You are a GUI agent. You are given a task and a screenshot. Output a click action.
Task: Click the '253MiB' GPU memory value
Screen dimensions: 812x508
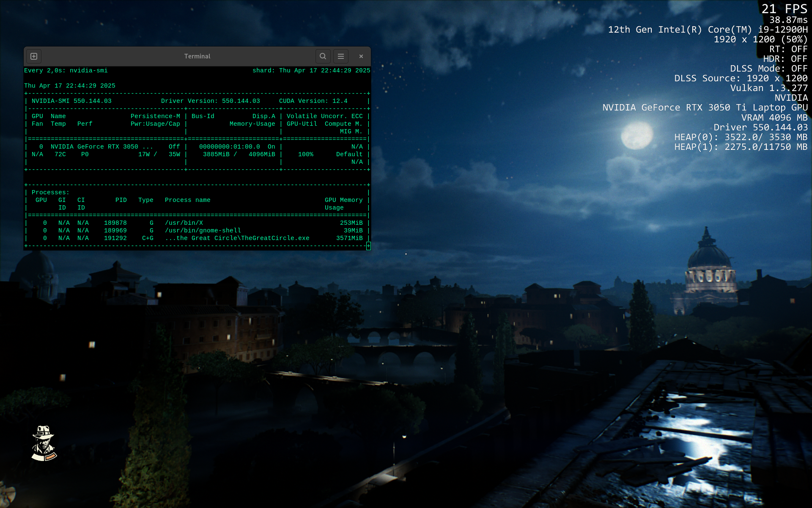(x=351, y=223)
